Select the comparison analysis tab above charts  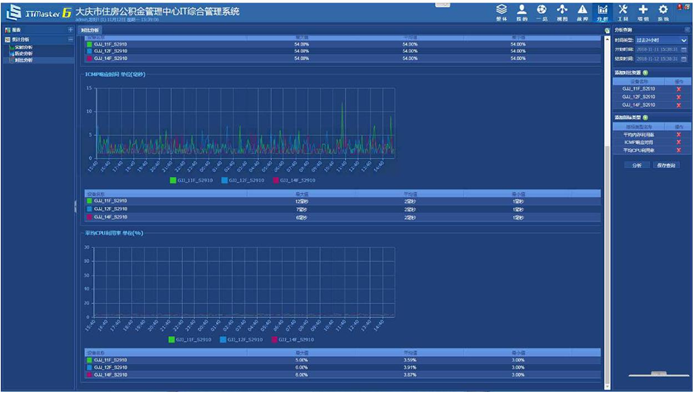click(90, 30)
